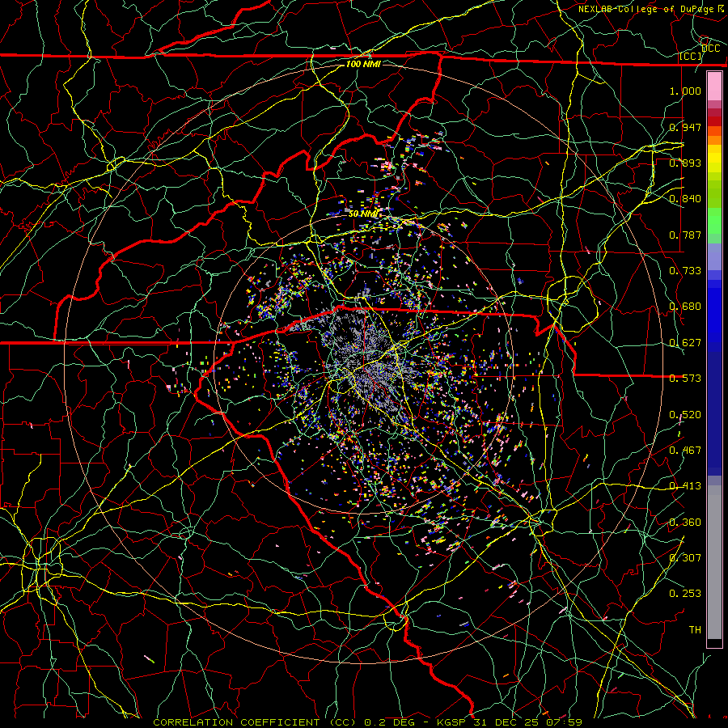
Task: Click the KGSP radar site identifier
Action: [453, 722]
